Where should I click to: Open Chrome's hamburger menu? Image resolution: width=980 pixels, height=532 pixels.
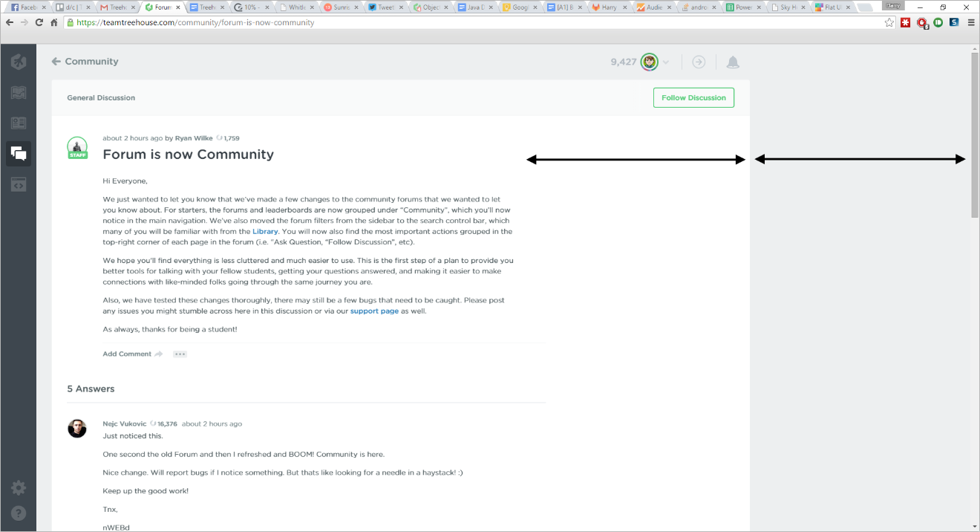(970, 22)
